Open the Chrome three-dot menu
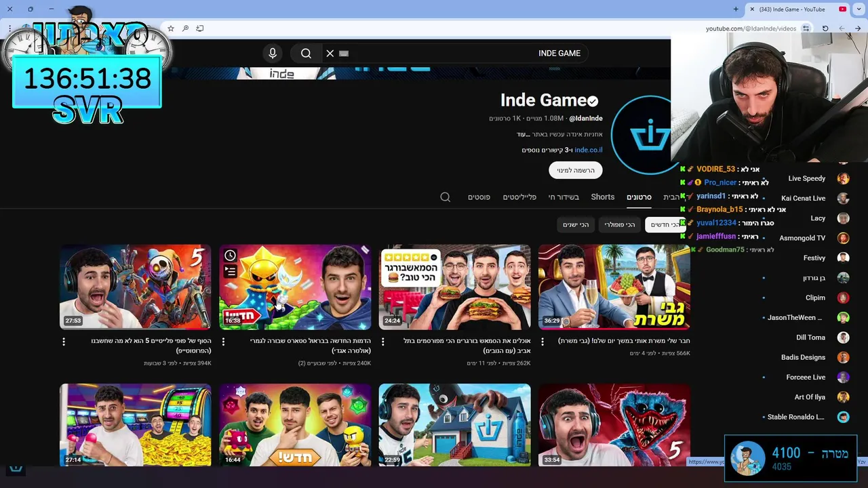This screenshot has height=488, width=868. (x=9, y=28)
